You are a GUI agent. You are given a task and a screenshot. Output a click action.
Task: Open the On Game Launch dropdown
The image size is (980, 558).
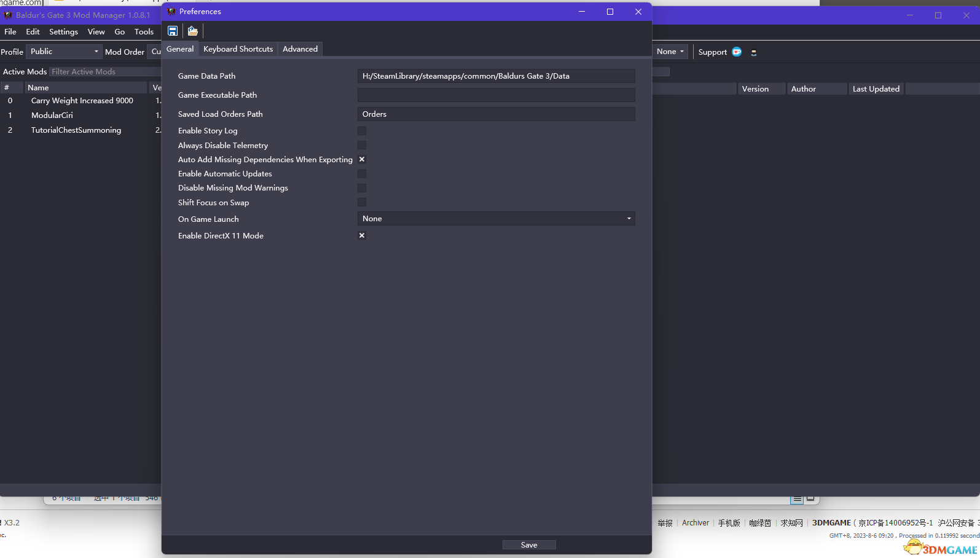(x=496, y=219)
